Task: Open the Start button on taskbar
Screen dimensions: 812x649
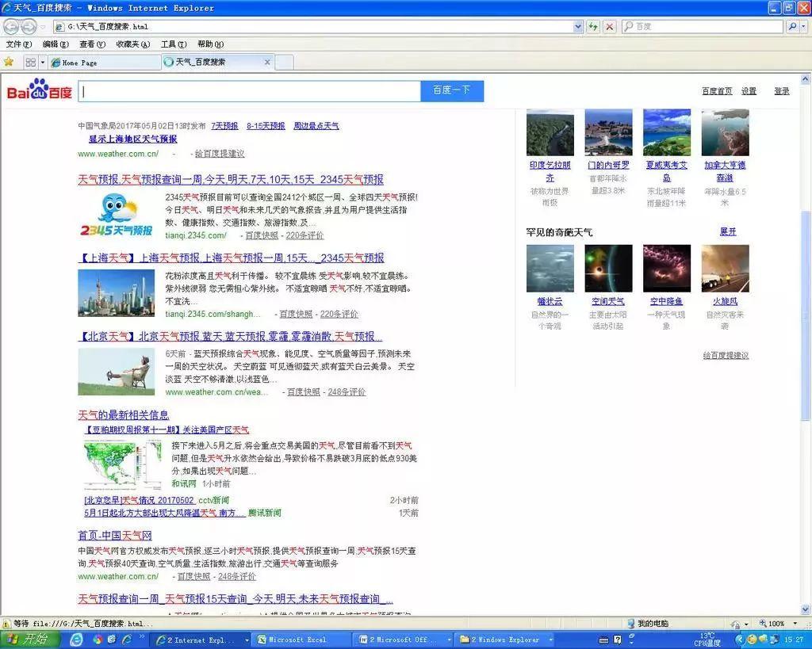Action: coord(29,639)
